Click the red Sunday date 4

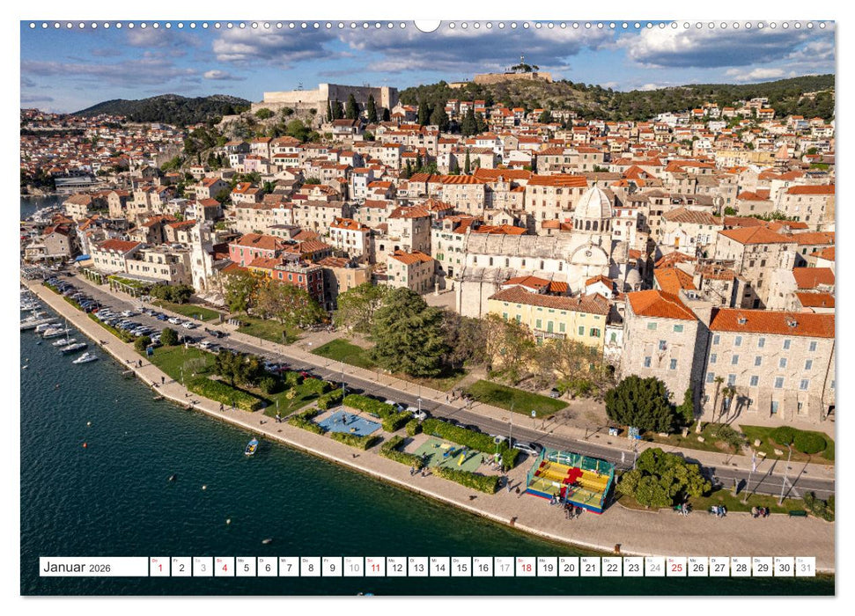226,568
